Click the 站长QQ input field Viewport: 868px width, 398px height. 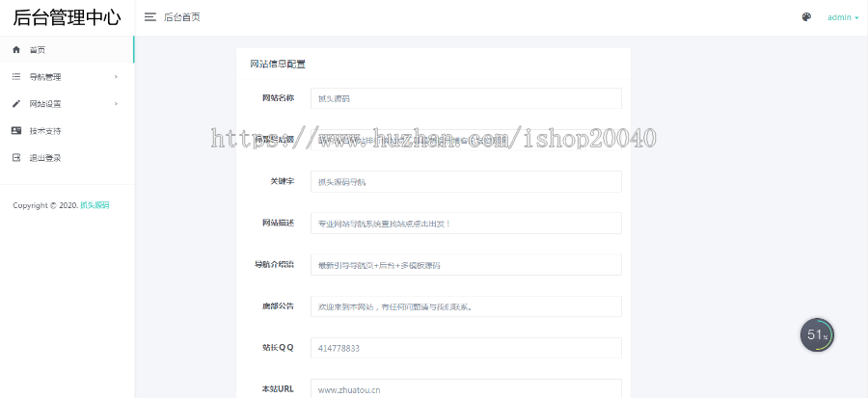pyautogui.click(x=466, y=348)
